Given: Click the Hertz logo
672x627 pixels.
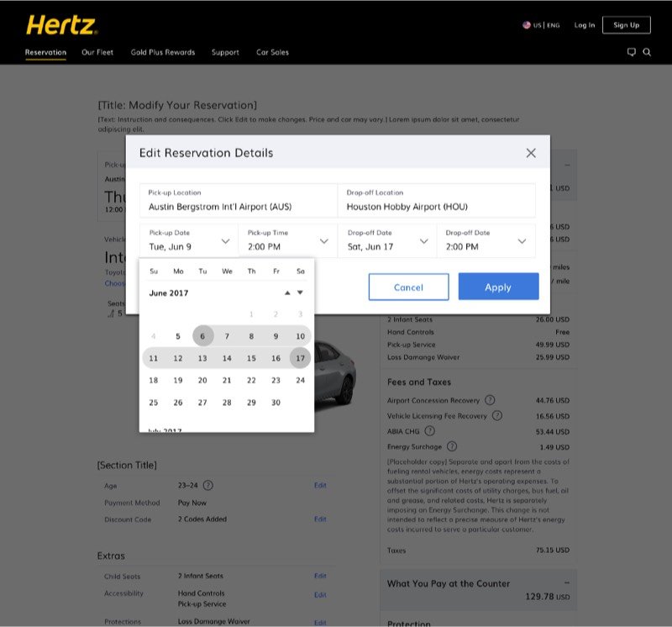Looking at the screenshot, I should (x=61, y=25).
